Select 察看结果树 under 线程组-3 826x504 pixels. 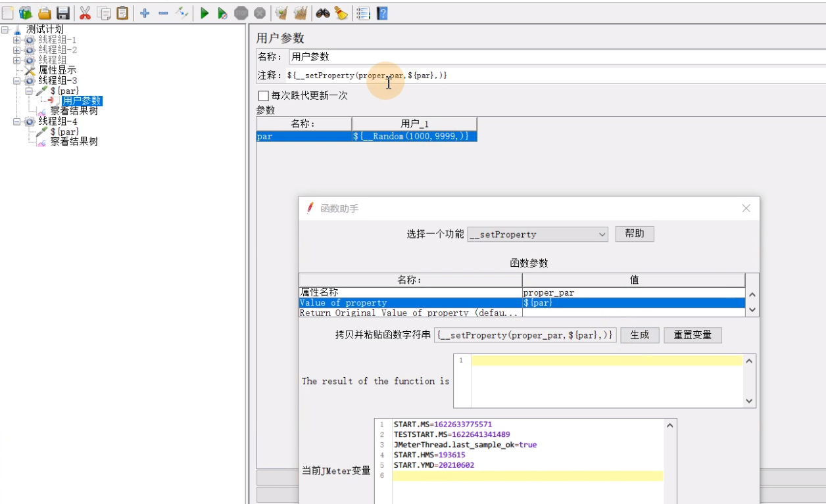(74, 111)
